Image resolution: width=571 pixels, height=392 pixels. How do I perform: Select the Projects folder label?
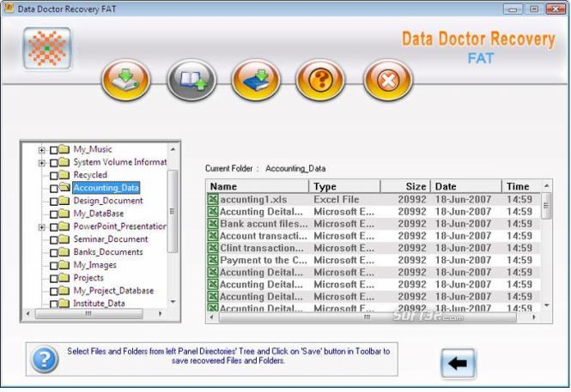88,278
